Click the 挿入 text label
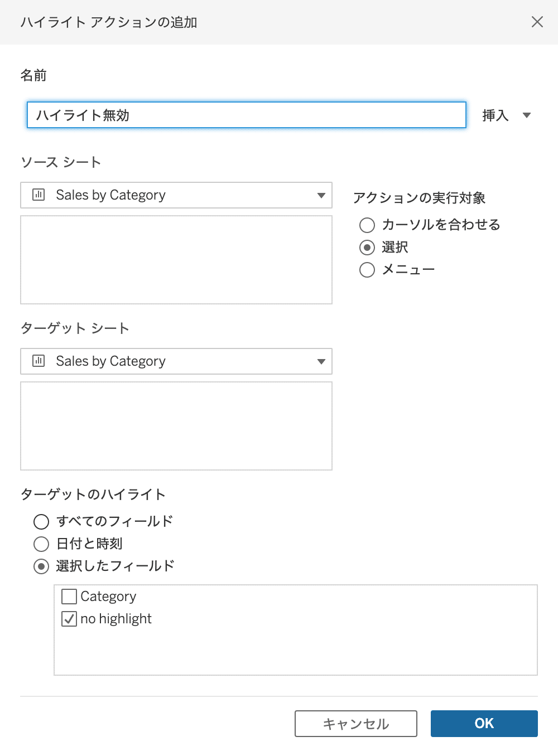This screenshot has height=756, width=558. pos(494,115)
